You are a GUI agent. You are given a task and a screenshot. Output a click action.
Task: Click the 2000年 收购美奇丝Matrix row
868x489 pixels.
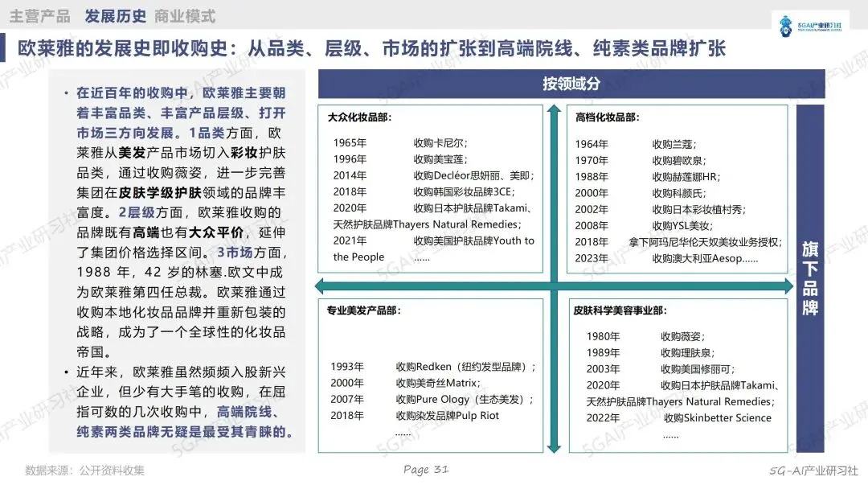405,383
